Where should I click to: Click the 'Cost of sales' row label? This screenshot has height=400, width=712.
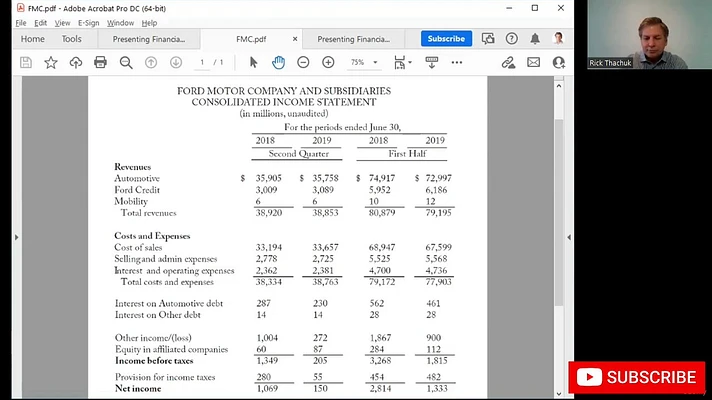pos(138,247)
